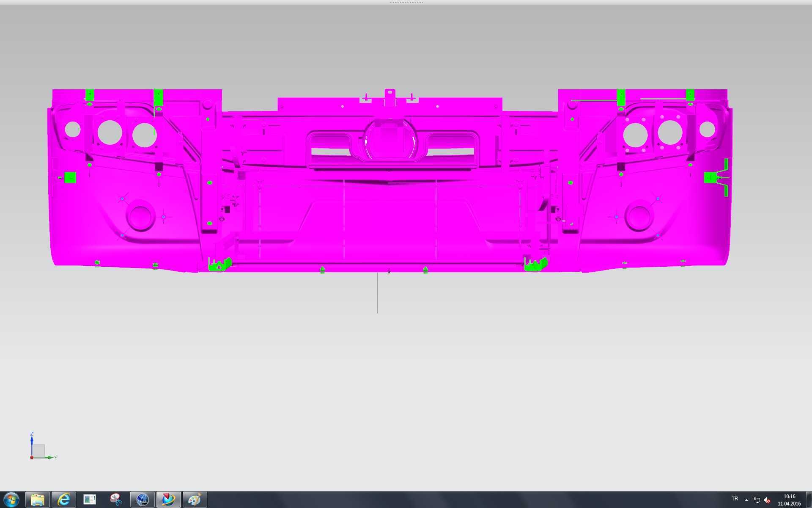This screenshot has height=508, width=812.
Task: Switch to the NX CAD taskbar button
Action: point(169,500)
